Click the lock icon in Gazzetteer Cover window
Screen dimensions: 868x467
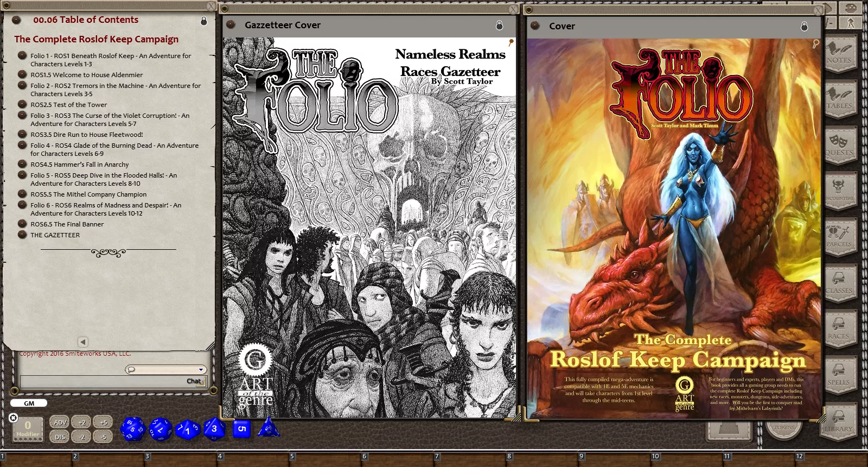pos(500,26)
